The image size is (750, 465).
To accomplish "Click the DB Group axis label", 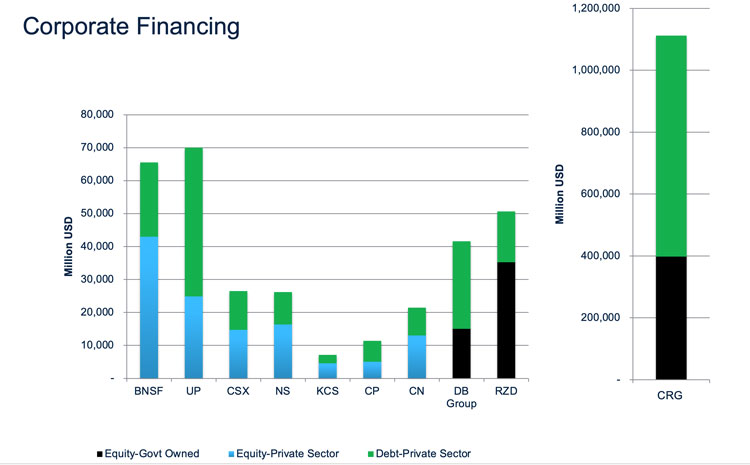I will click(461, 397).
